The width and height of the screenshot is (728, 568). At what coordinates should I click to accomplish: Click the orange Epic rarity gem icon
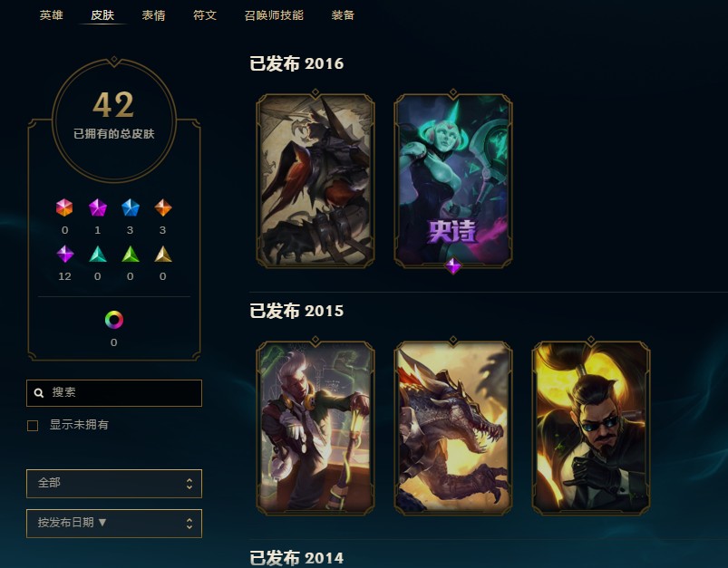click(163, 207)
